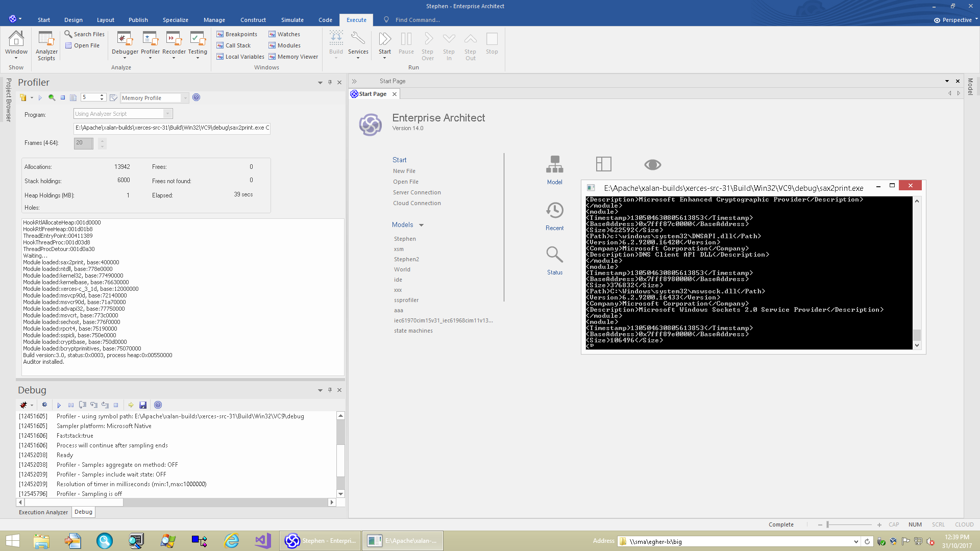Run the profiler via the blue play arrow

(41, 97)
